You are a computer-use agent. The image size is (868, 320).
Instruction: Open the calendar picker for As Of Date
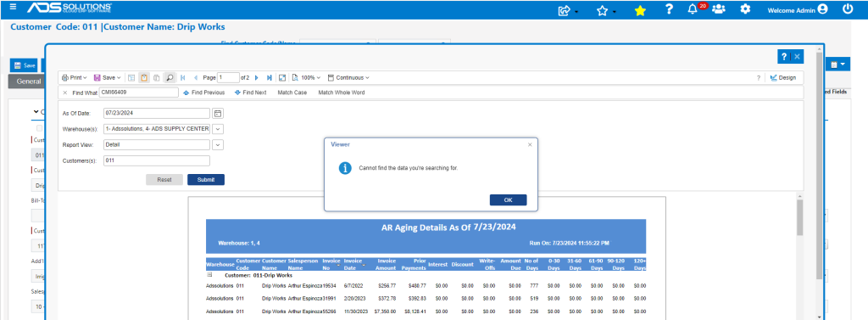pos(218,113)
